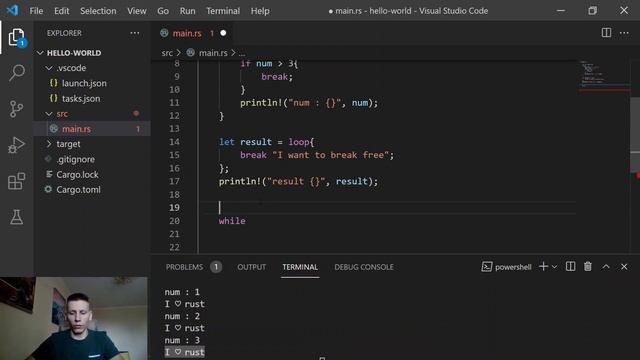
Task: Open the Source Control view
Action: (17, 109)
